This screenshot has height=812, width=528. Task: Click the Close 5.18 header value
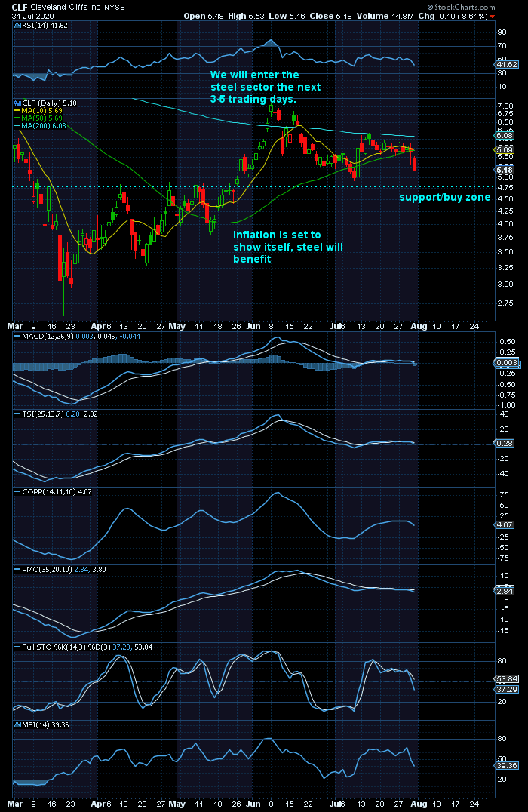[330, 16]
